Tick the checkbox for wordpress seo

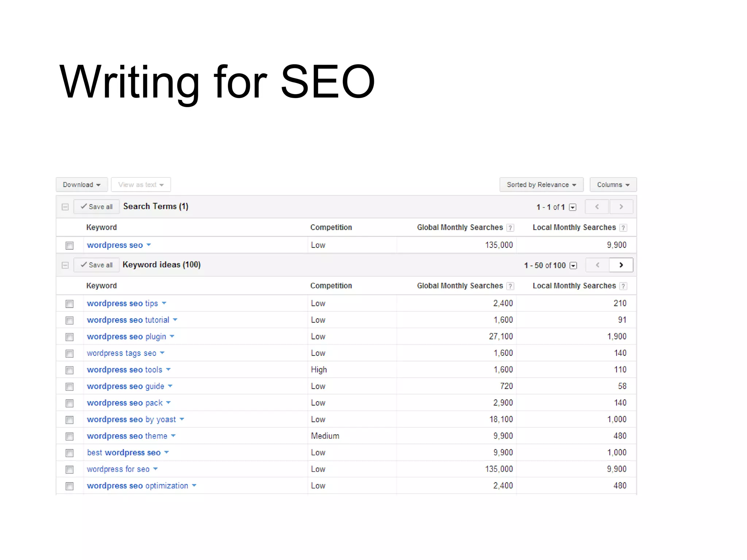(x=70, y=246)
